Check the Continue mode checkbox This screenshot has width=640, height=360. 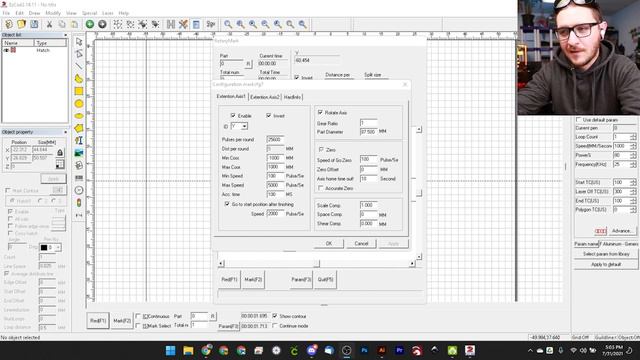point(275,326)
